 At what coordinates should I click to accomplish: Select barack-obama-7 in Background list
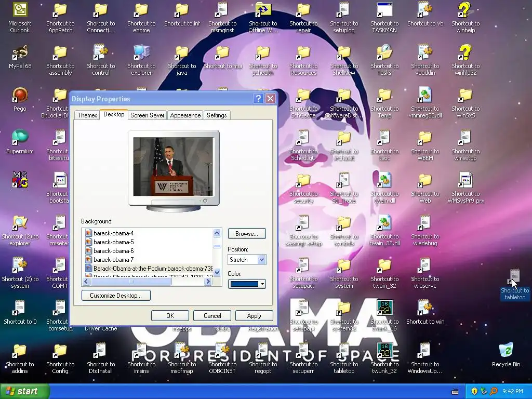[114, 260]
